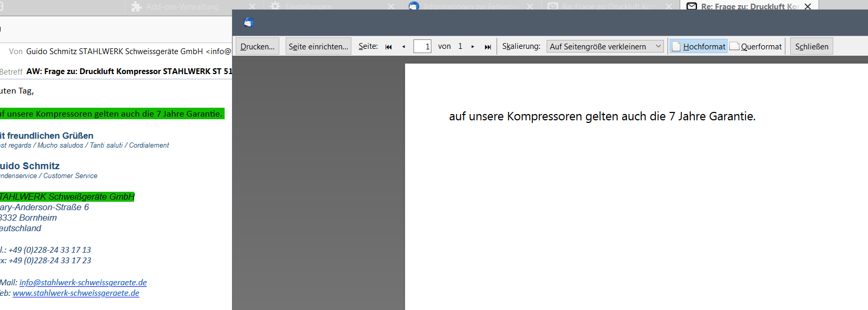The height and width of the screenshot is (310, 868).
Task: Click the Drucken... button
Action: tap(257, 47)
